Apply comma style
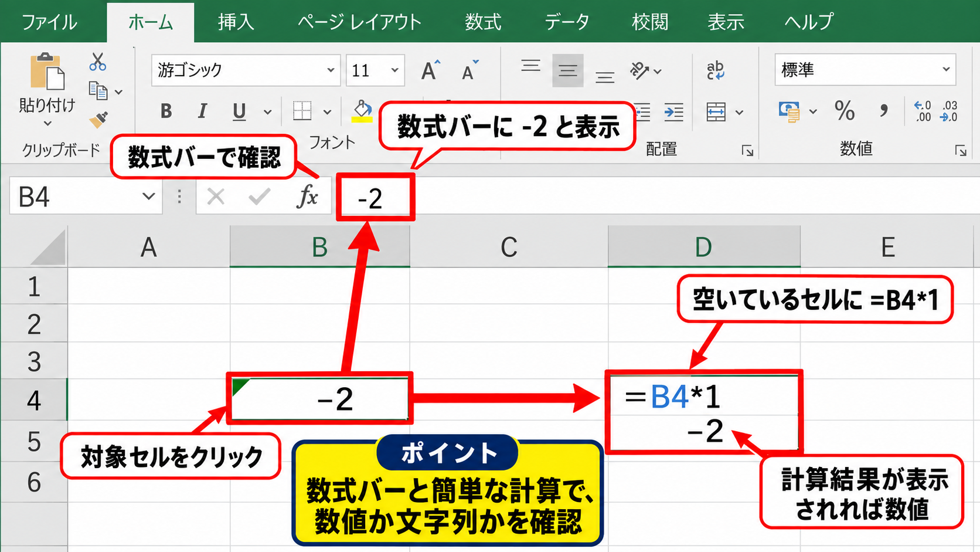980x552 pixels. (x=884, y=110)
